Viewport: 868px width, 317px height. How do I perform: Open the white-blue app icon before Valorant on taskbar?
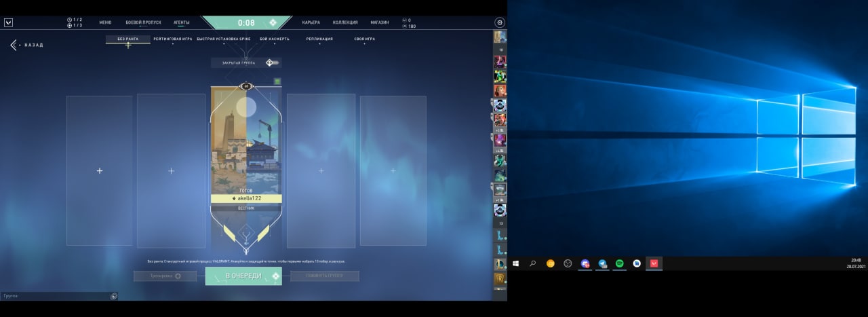[x=637, y=263]
